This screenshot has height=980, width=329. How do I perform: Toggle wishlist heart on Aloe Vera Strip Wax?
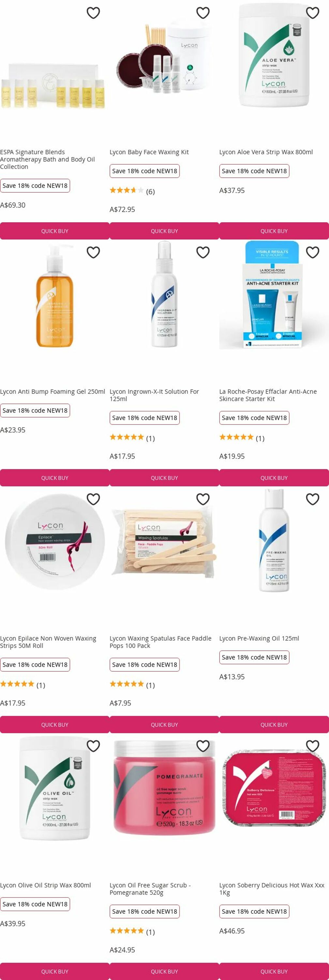pyautogui.click(x=312, y=13)
